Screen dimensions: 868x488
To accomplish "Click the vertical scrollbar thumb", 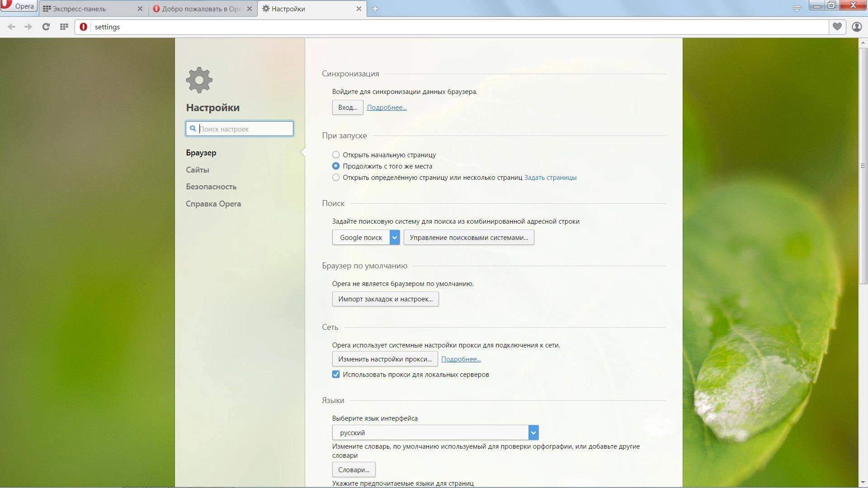I will [x=863, y=166].
